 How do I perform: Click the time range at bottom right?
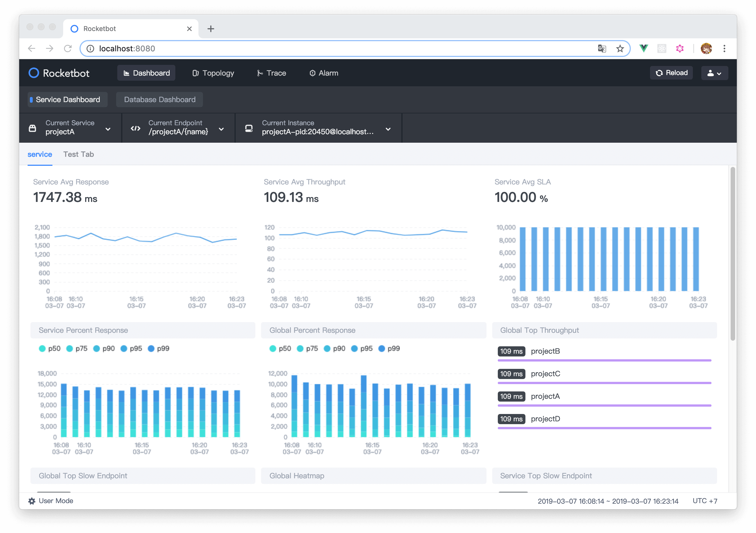coord(608,501)
